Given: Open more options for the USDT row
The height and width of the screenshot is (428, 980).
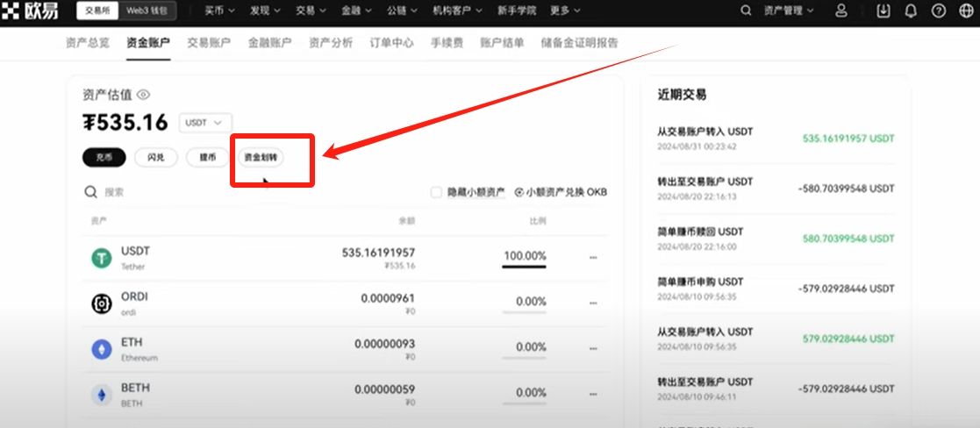Looking at the screenshot, I should tap(593, 258).
